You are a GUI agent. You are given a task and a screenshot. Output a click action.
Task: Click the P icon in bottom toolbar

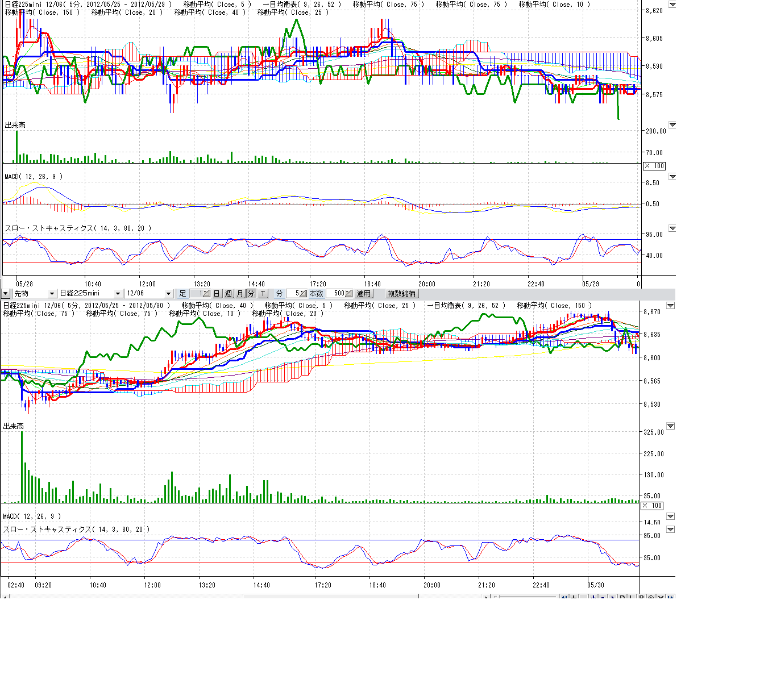(641, 597)
